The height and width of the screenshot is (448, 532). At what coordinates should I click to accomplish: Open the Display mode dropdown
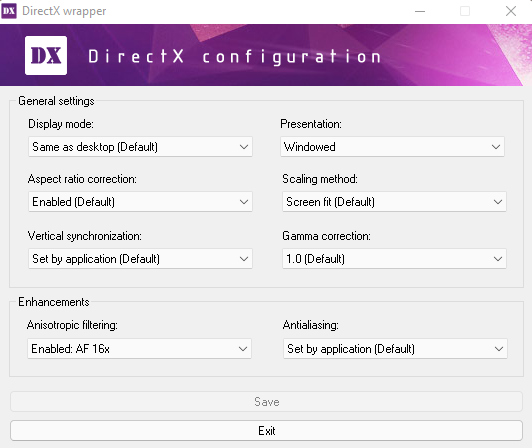tap(140, 147)
